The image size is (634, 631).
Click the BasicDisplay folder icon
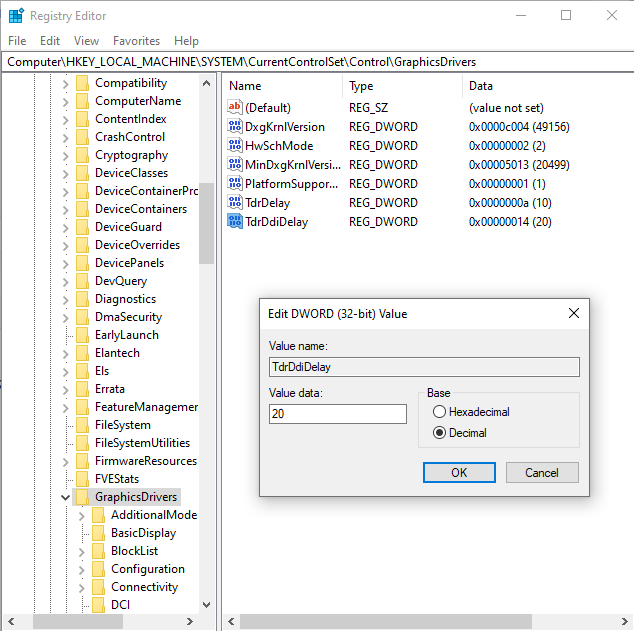tap(99, 533)
